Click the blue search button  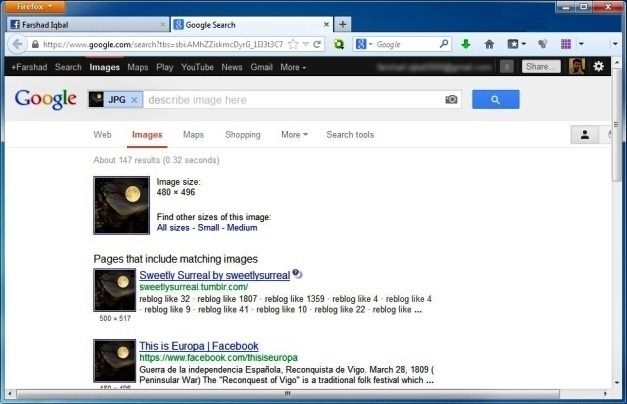(495, 100)
